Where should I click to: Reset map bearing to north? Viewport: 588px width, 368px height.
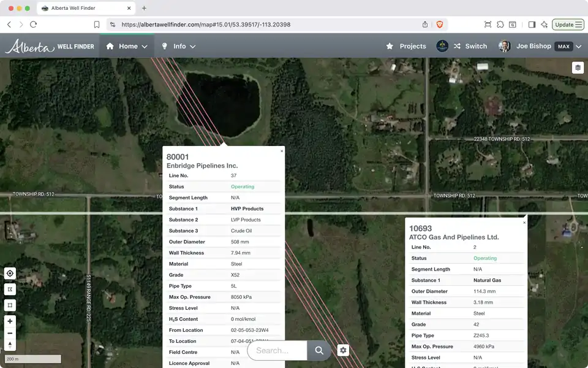10,344
